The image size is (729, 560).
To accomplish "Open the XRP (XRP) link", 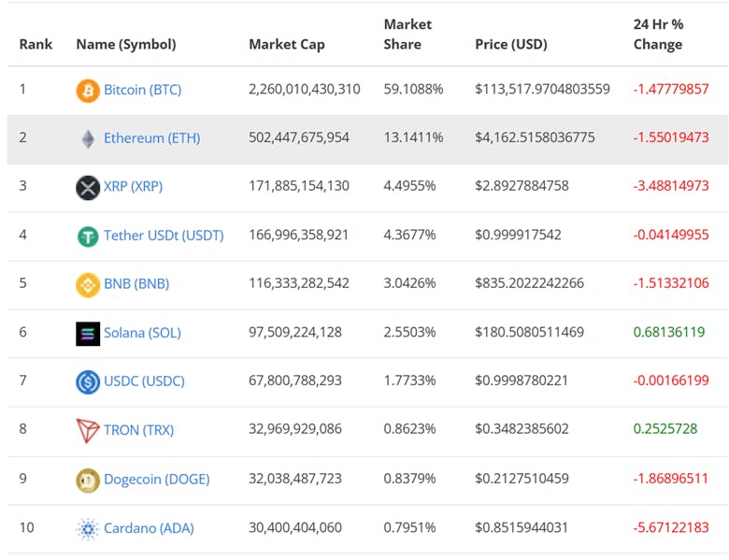I will pos(133,187).
